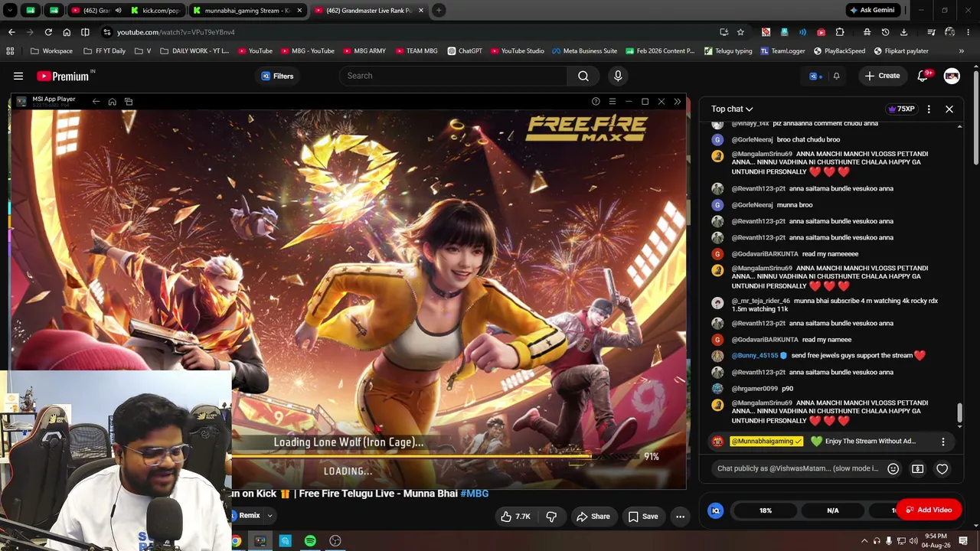Open Chrome from the stream taskbar
Screen dimensions: 980x551
tap(236, 541)
